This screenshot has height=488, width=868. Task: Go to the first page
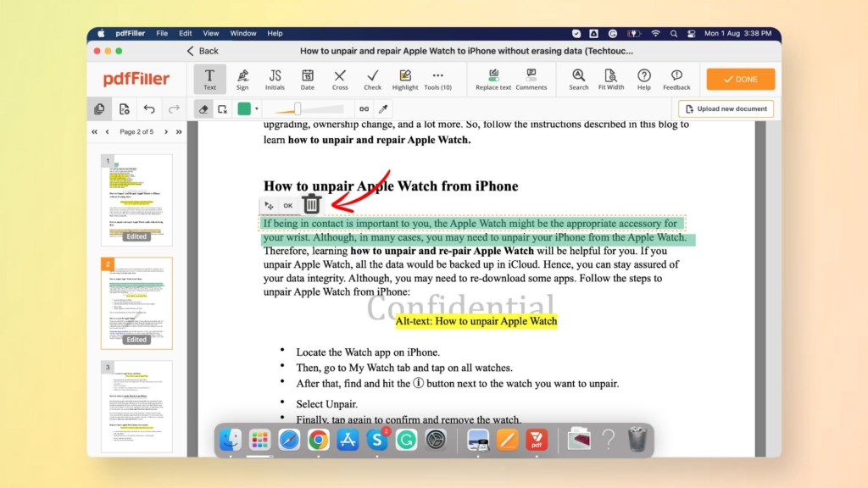pyautogui.click(x=95, y=131)
